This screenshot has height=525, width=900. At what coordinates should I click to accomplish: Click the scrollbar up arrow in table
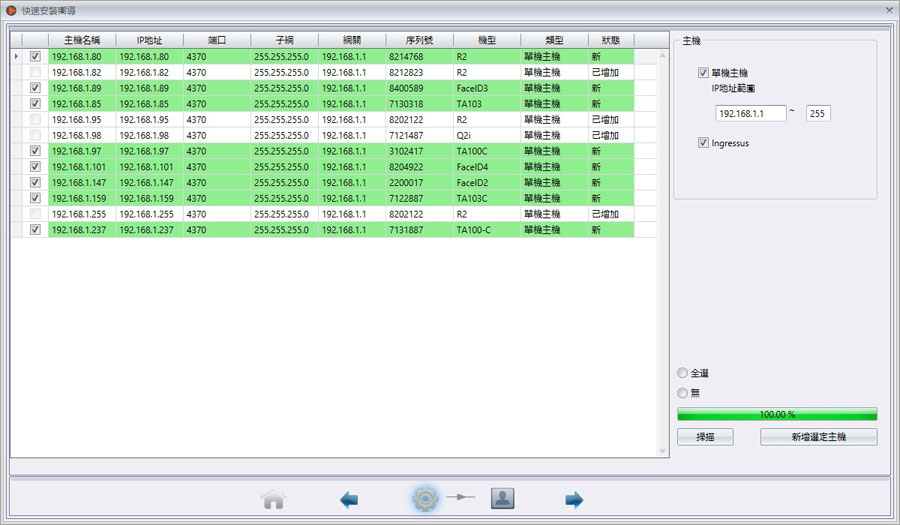tap(662, 39)
